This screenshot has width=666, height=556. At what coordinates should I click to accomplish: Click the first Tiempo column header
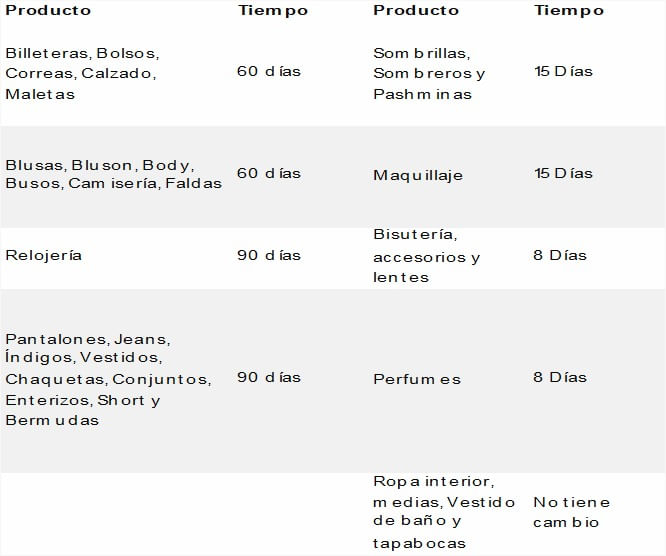tap(273, 10)
